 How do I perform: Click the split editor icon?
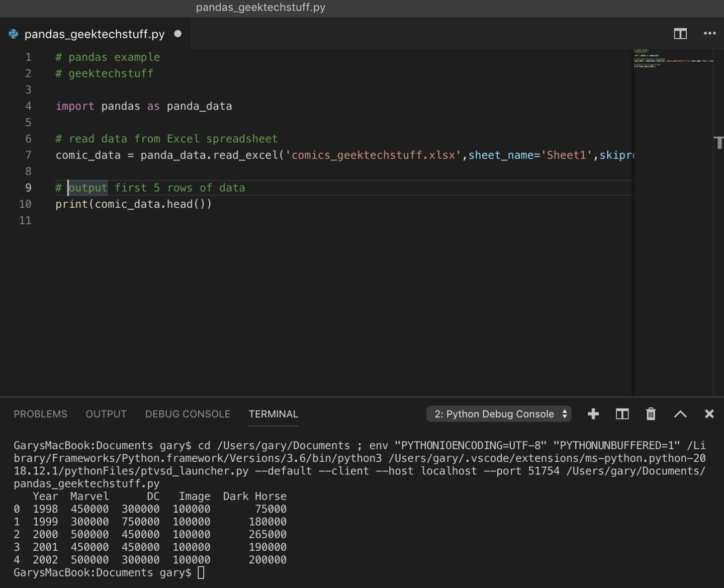coord(680,34)
